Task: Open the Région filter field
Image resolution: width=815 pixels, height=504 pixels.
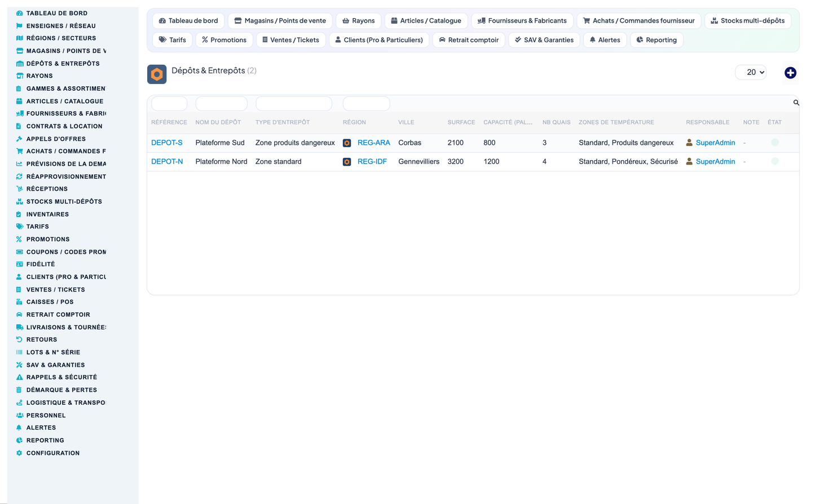Action: (367, 104)
